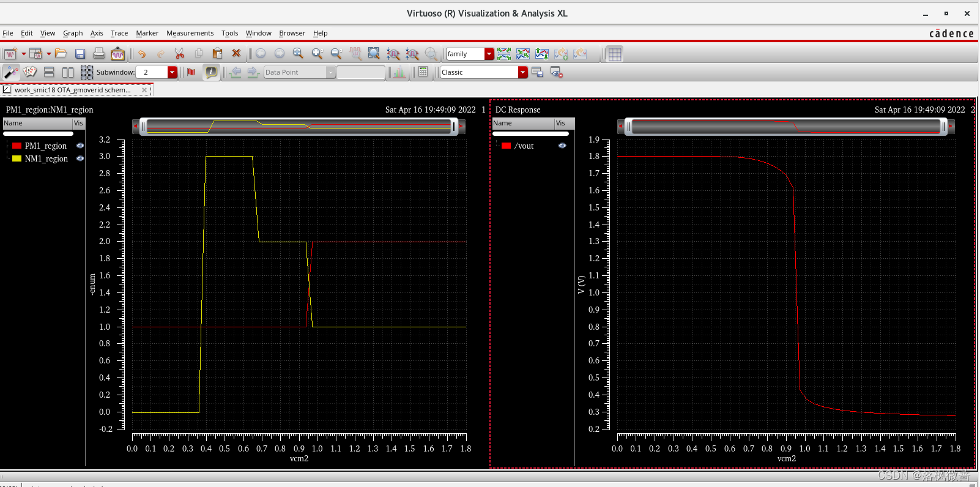The height and width of the screenshot is (487, 980).
Task: Cut selected trace with scissors icon
Action: [x=179, y=54]
